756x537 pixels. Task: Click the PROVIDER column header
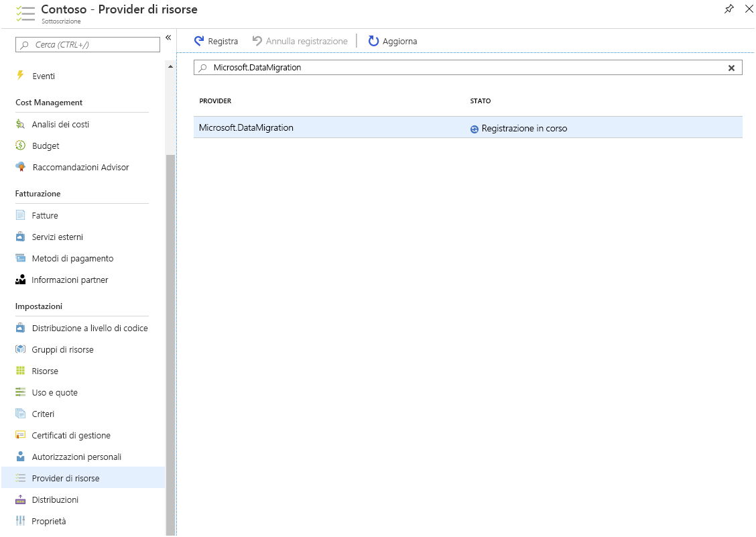pos(215,101)
